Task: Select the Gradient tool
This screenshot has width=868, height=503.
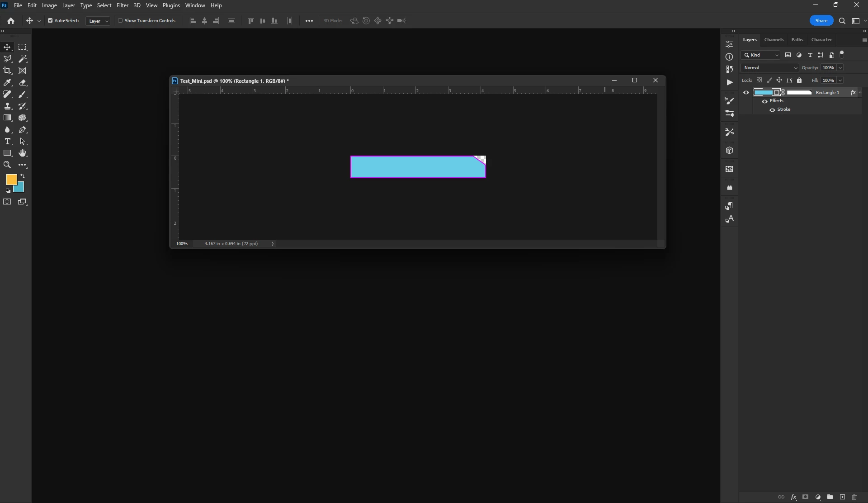Action: coord(7,118)
